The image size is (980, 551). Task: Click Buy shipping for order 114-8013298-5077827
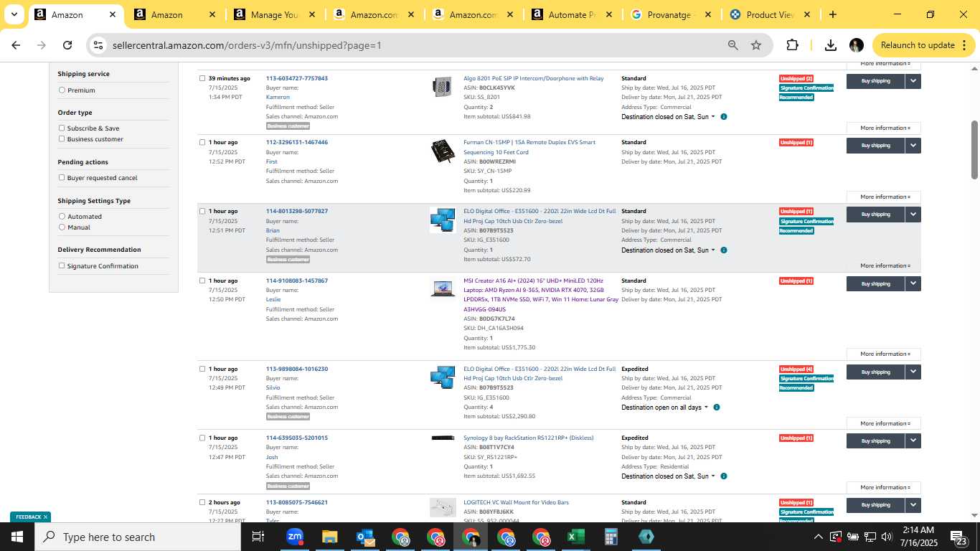pos(875,215)
